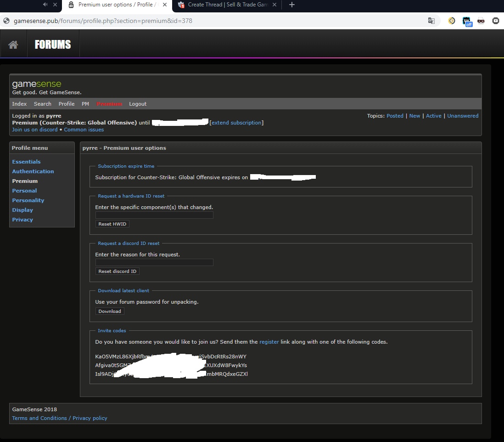
Task: Click the hardware component text input field
Action: pos(154,215)
